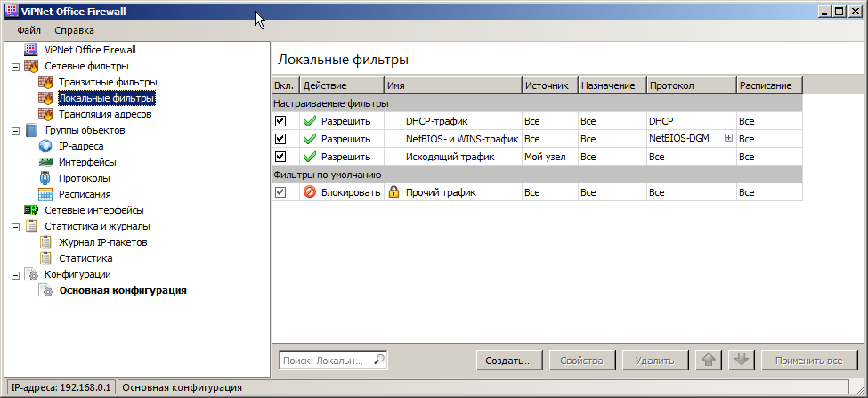The image size is (868, 398).
Task: Click the Удалить button
Action: click(x=655, y=361)
